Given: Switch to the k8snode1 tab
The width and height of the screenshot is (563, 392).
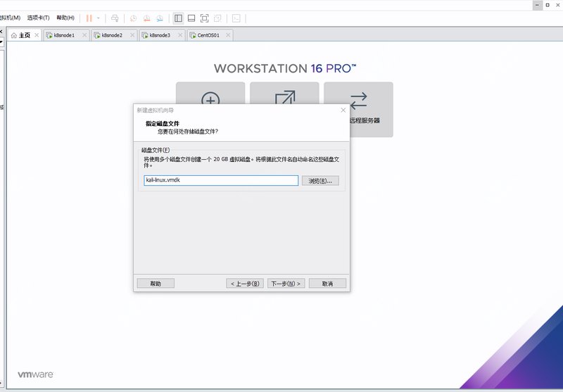Looking at the screenshot, I should pos(64,35).
